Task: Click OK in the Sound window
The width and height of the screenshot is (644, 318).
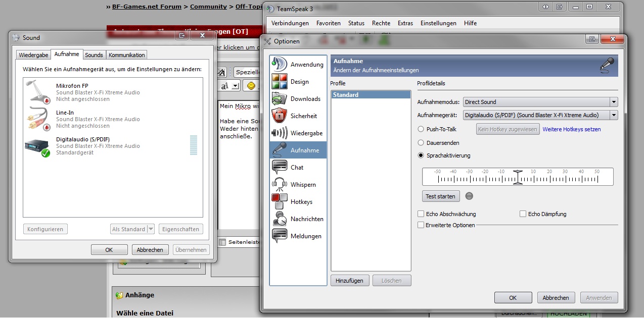Action: (109, 249)
